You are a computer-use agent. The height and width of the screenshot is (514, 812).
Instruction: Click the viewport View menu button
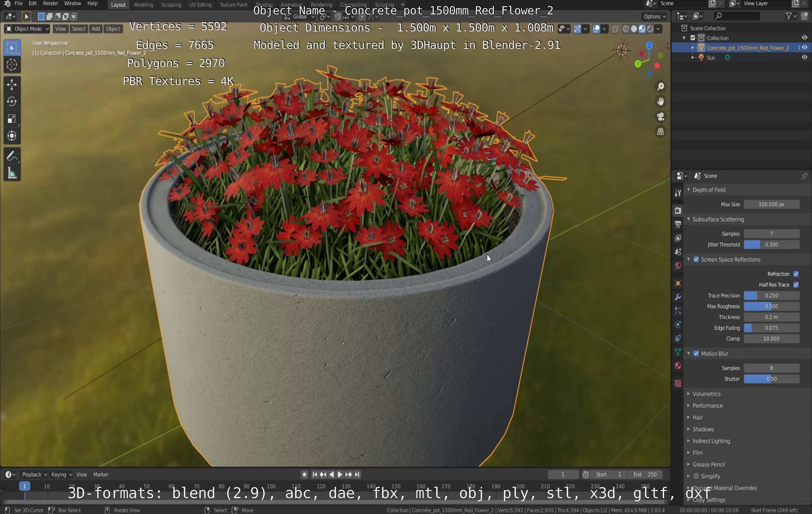(x=60, y=29)
